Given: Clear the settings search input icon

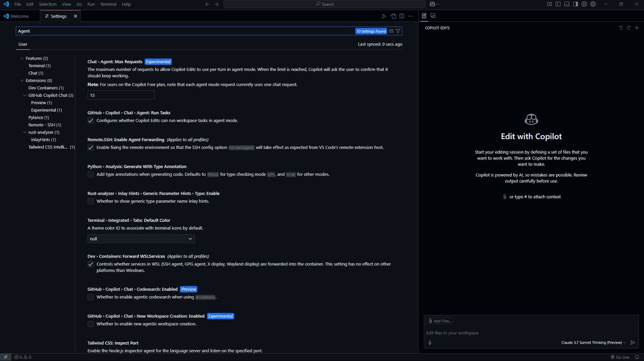Looking at the screenshot, I should pos(391,31).
